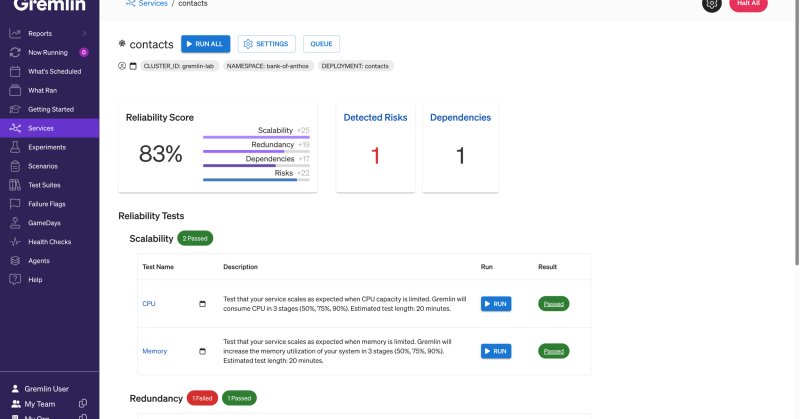Open the SETTINGS button
The height and width of the screenshot is (419, 800).
pyautogui.click(x=267, y=44)
